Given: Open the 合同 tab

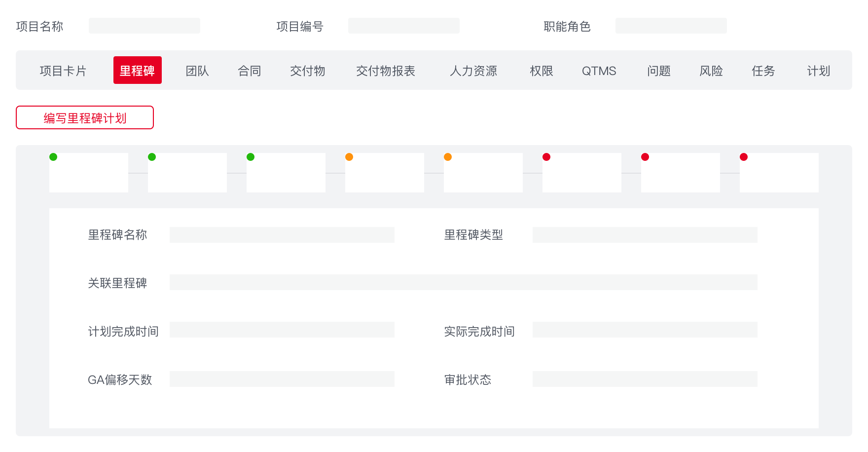Looking at the screenshot, I should [x=250, y=71].
